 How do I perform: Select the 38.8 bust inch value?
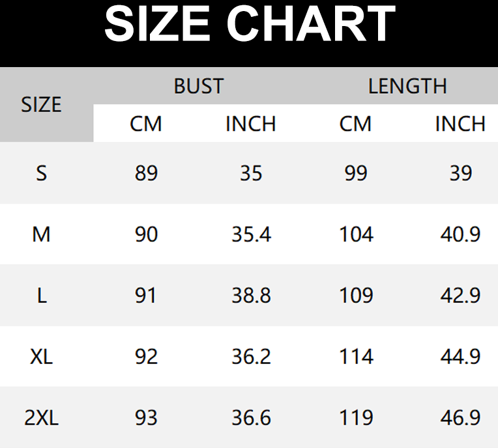[x=251, y=296]
